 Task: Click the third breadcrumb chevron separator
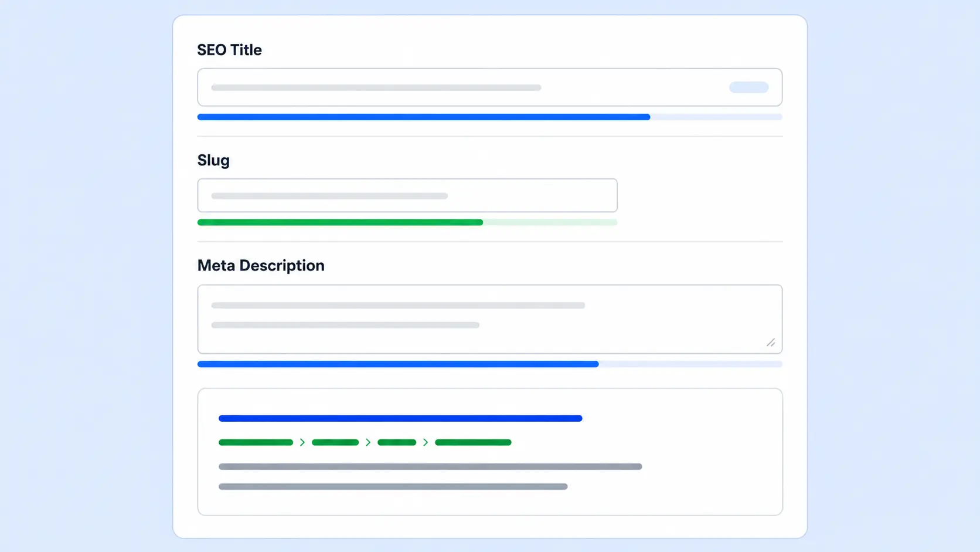(x=426, y=442)
